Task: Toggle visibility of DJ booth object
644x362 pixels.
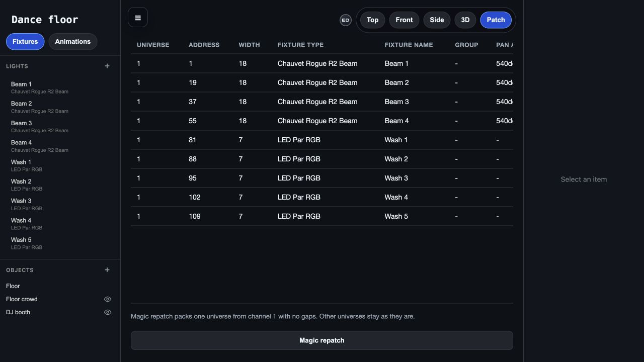Action: pos(108,312)
